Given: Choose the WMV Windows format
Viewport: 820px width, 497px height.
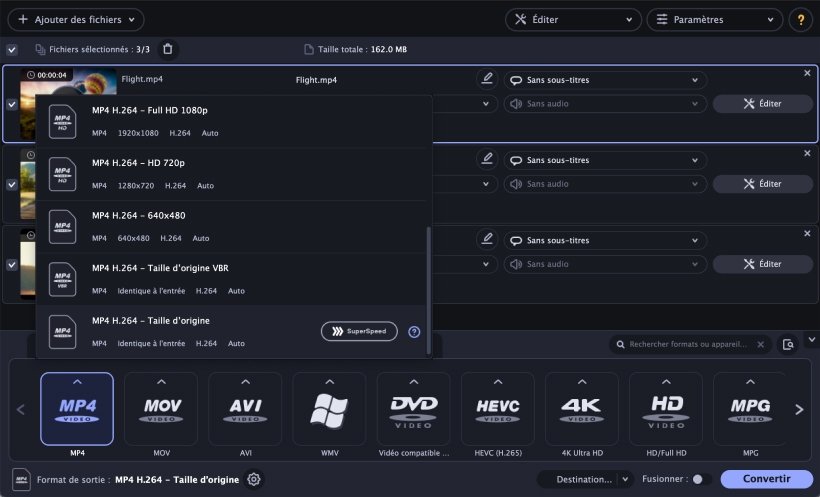Looking at the screenshot, I should 329,409.
